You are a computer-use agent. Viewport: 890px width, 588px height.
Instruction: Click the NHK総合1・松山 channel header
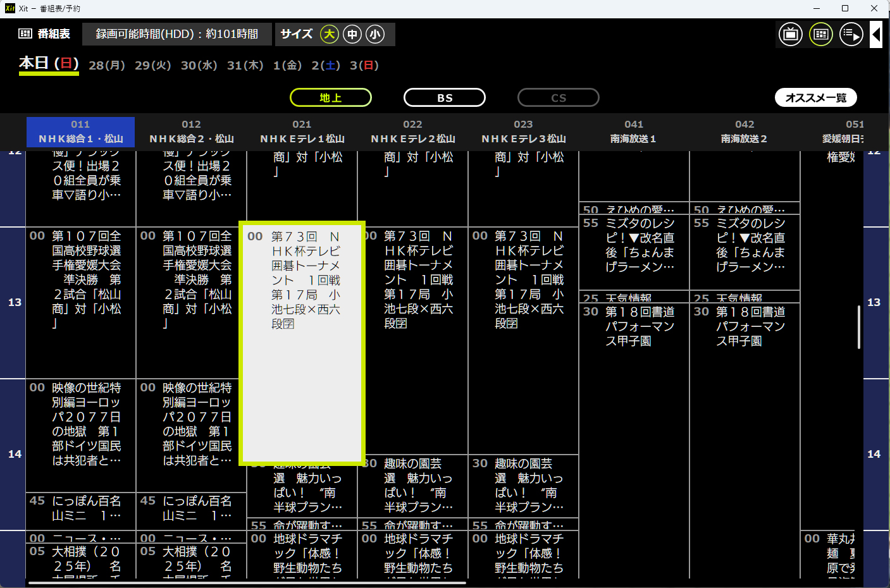click(x=80, y=132)
